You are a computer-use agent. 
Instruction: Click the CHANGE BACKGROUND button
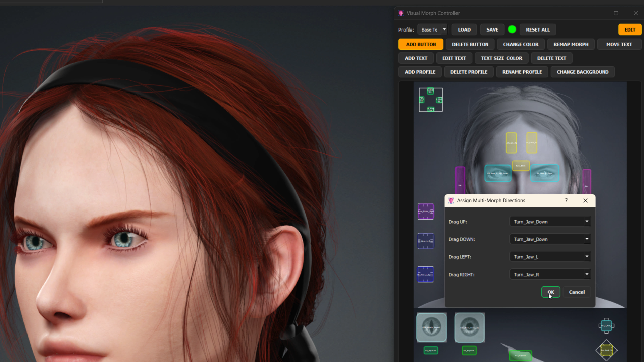point(583,72)
